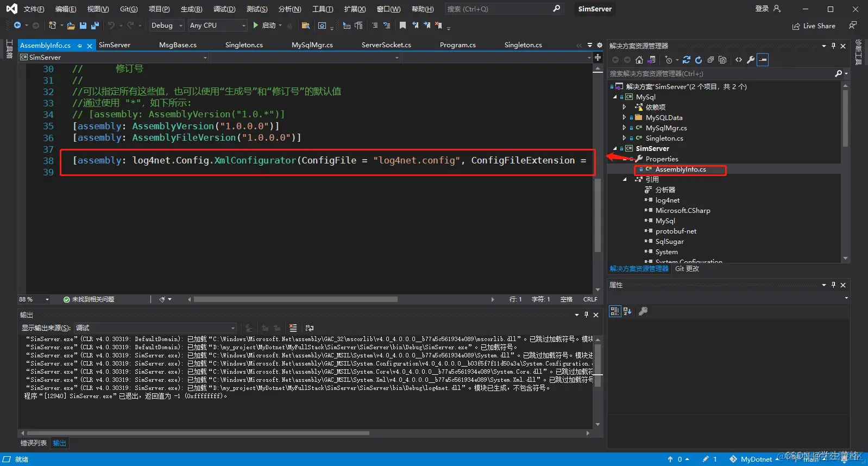The height and width of the screenshot is (466, 868).
Task: Click the MyDotnet repository in status bar
Action: tap(756, 459)
